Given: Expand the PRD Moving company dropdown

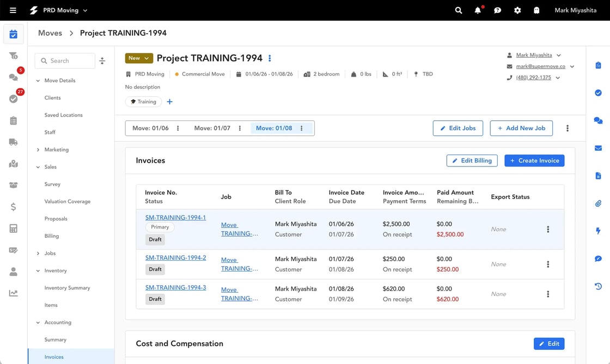Looking at the screenshot, I should [x=65, y=10].
